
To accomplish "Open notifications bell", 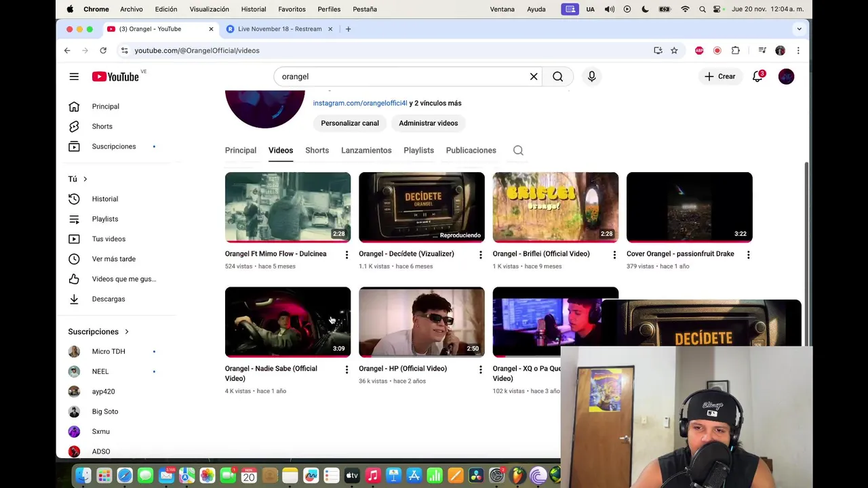I will (x=757, y=77).
